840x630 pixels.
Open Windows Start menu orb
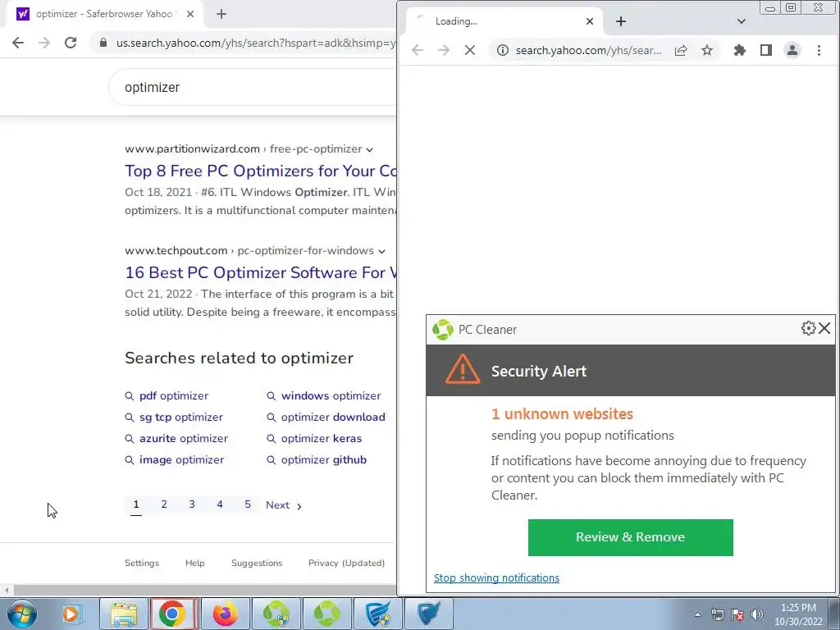click(22, 614)
